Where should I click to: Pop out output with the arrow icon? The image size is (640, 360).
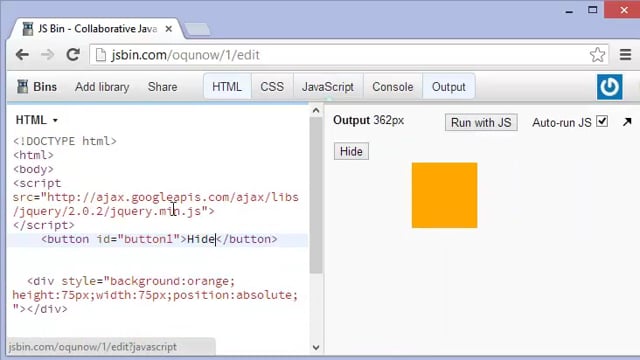627,122
